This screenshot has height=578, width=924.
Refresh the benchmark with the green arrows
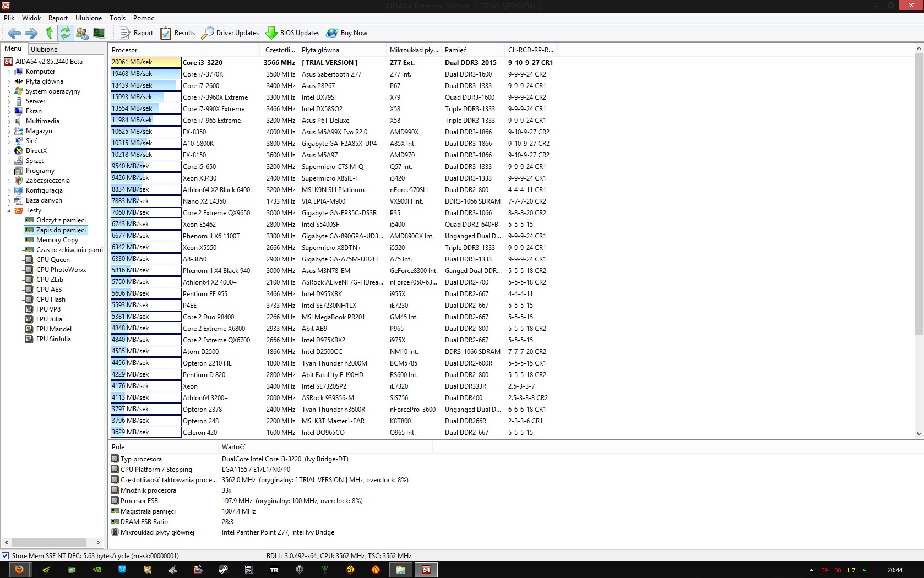(x=65, y=33)
